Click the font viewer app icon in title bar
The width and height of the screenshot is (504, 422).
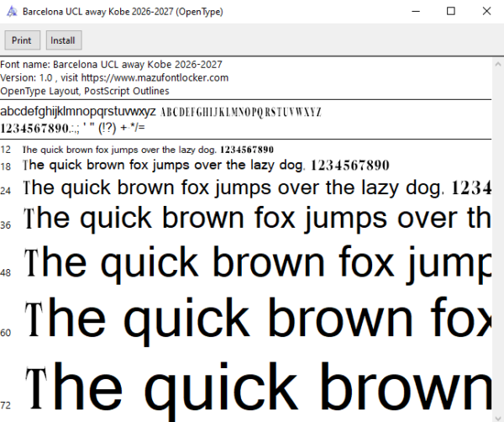(12, 12)
